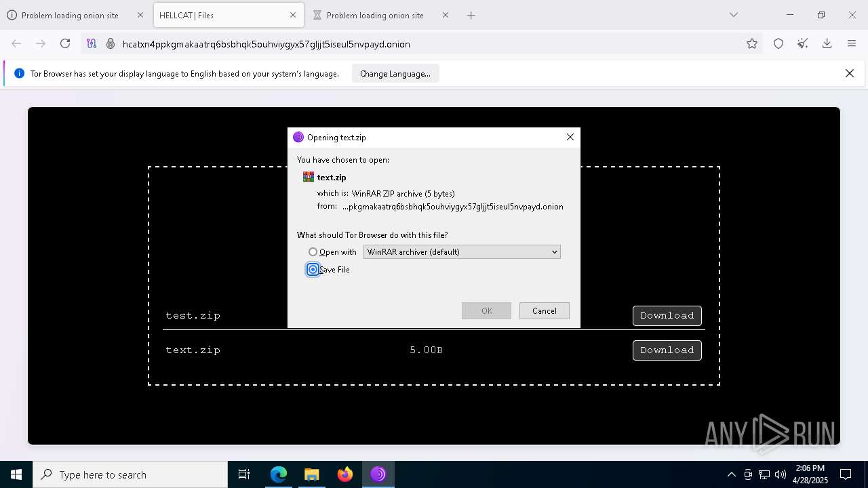The height and width of the screenshot is (488, 868).
Task: Open volume control tray icon
Action: [x=780, y=474]
